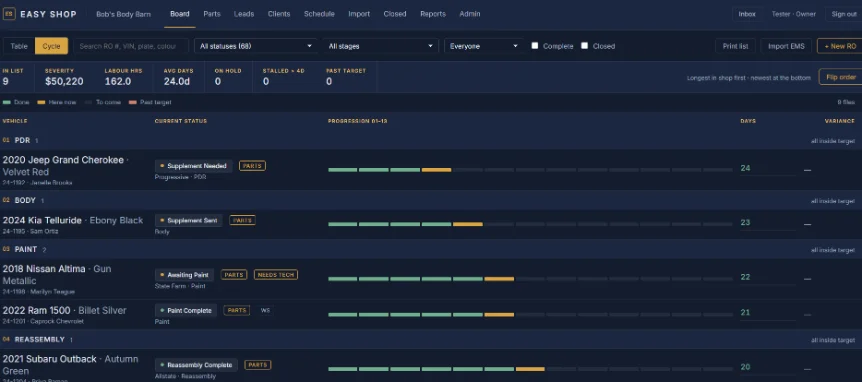Open the All statuses (68) dropdown
The height and width of the screenshot is (382, 862).
click(256, 46)
